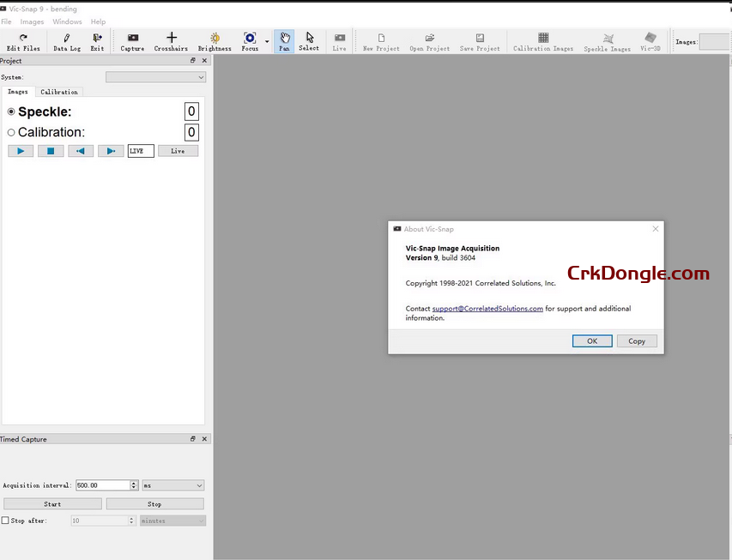Open the Brightness tool
Image resolution: width=732 pixels, height=560 pixels.
[215, 41]
